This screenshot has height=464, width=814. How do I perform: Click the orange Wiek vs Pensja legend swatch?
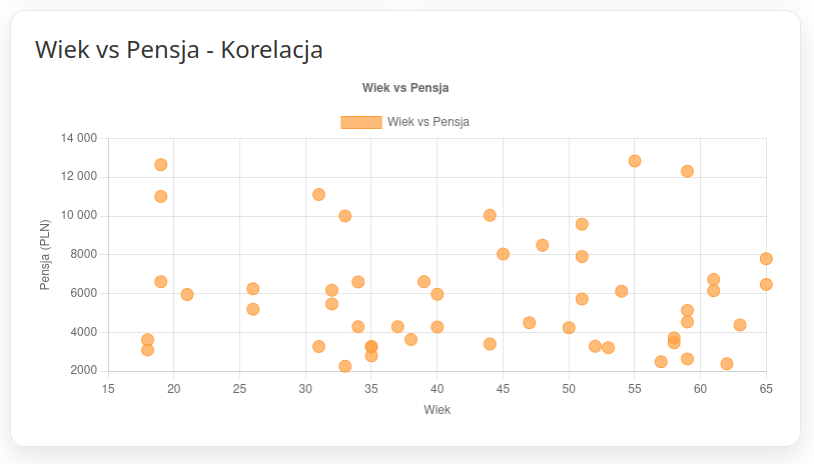tap(361, 122)
